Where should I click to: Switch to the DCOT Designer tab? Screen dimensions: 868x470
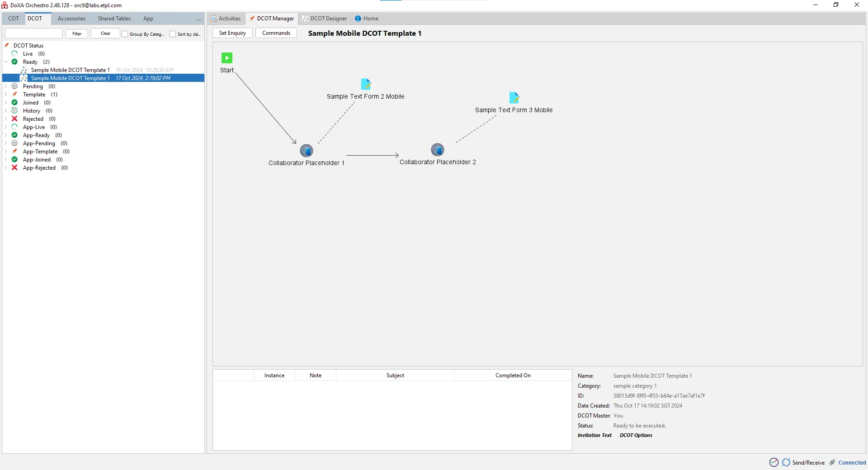point(325,19)
